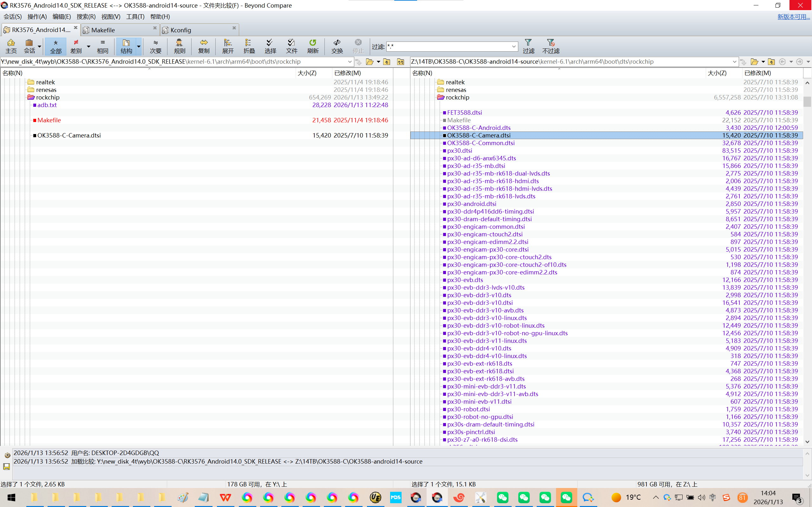Sort the left pane by 大小(Z) column
This screenshot has height=507, width=812.
[x=307, y=73]
